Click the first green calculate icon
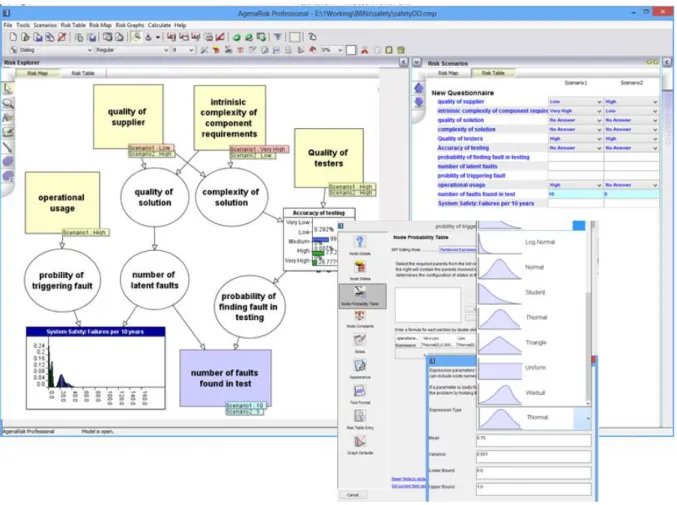The image size is (677, 505). [236, 37]
